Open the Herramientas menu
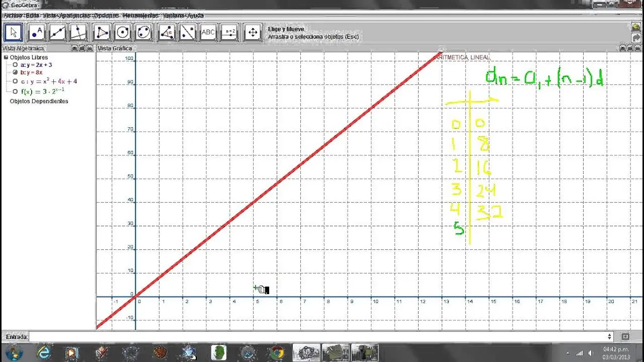The width and height of the screenshot is (644, 362). point(141,16)
